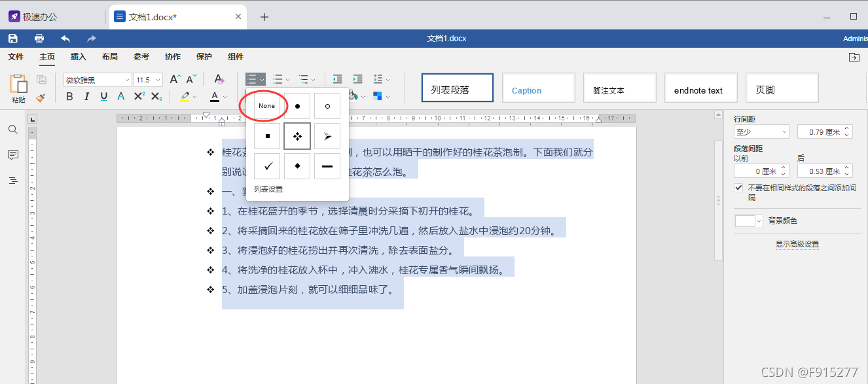Screen dimensions: 868x384
Task: Switch to the 主页 tab
Action: coord(47,57)
